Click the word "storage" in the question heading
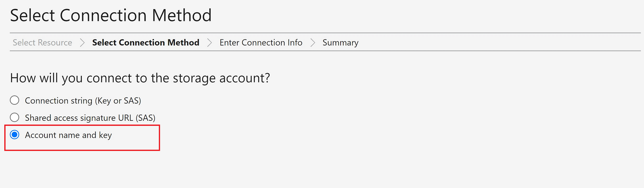Viewport: 644px width, 188px height. [194, 78]
